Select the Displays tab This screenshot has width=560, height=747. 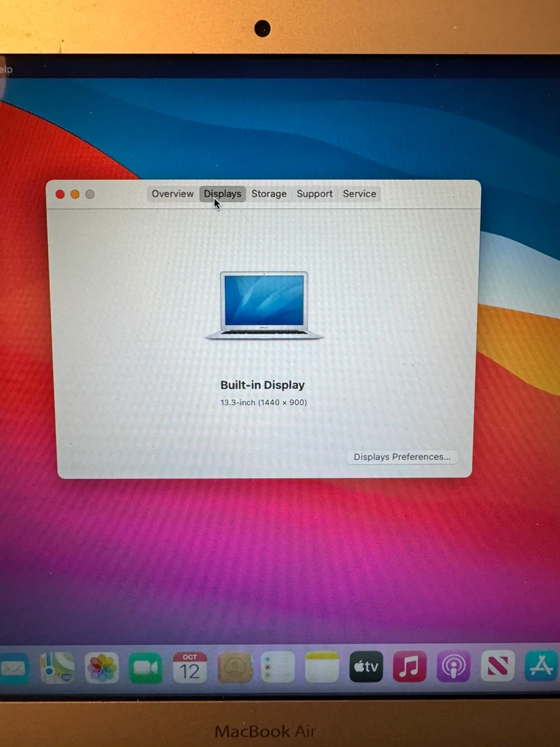(x=222, y=193)
